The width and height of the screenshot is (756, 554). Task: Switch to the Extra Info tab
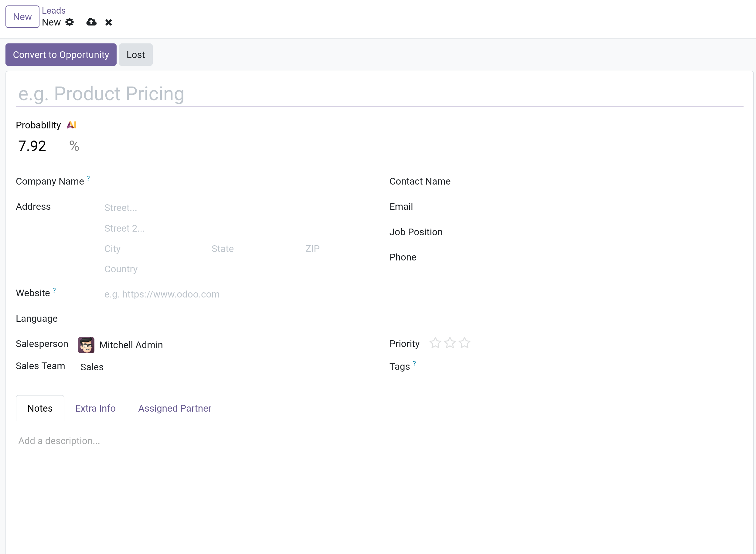[x=95, y=408]
